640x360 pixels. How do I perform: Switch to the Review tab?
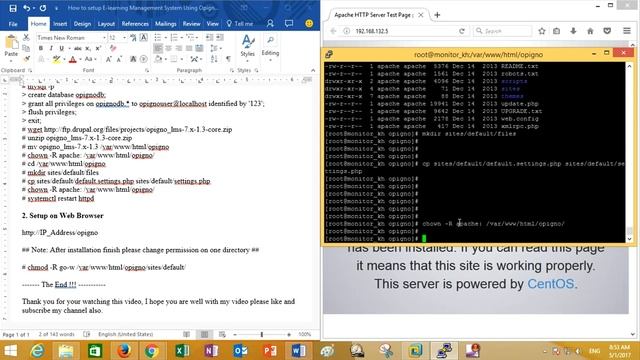pos(191,24)
